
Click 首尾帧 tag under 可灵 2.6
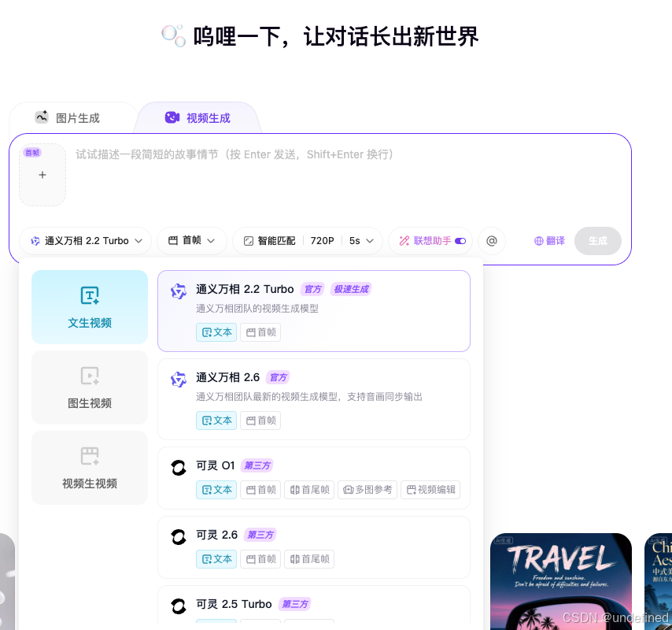(x=309, y=559)
